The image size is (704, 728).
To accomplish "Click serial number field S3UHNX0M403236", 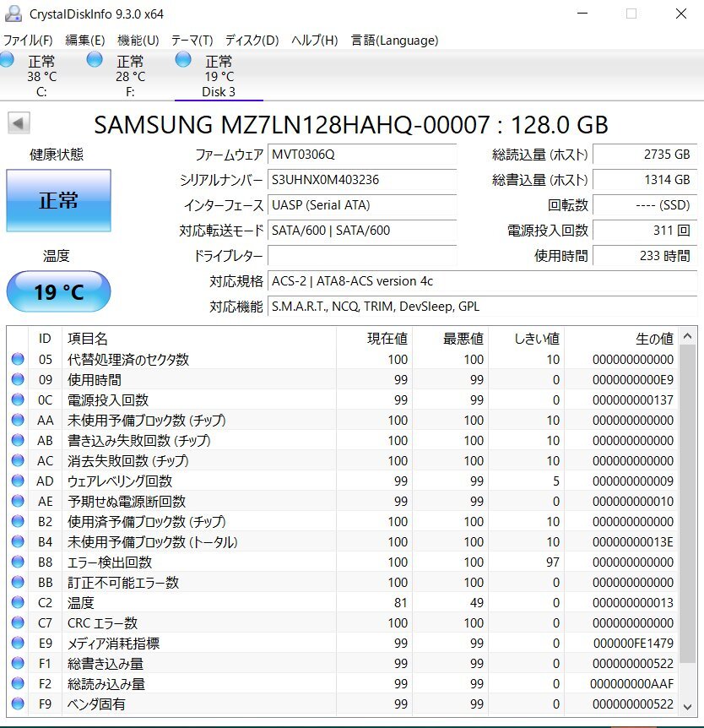I will coord(362,180).
